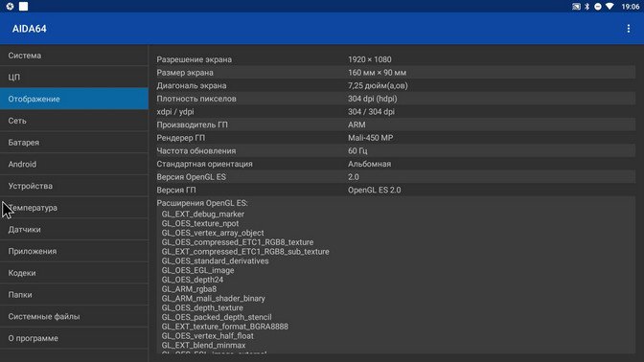Select the Стандартная ориентация row label

point(204,164)
